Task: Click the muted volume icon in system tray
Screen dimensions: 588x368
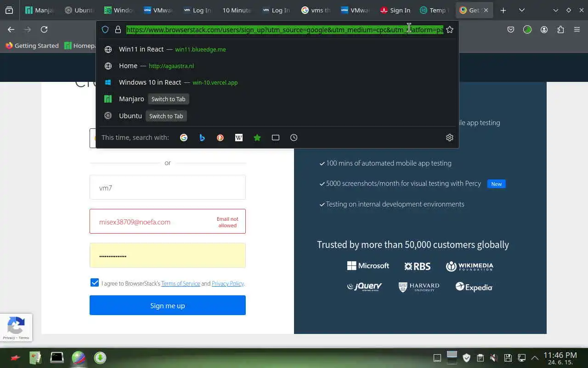Action: (x=494, y=357)
